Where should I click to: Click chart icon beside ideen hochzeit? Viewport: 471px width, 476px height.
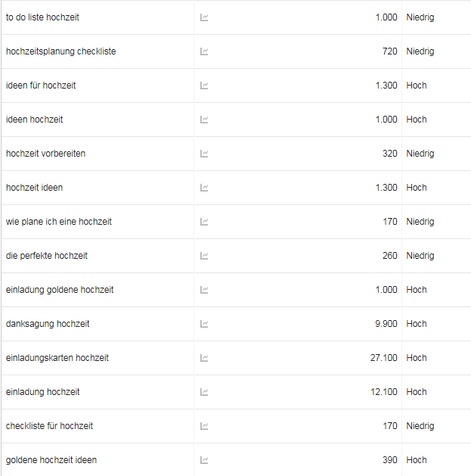pos(204,120)
